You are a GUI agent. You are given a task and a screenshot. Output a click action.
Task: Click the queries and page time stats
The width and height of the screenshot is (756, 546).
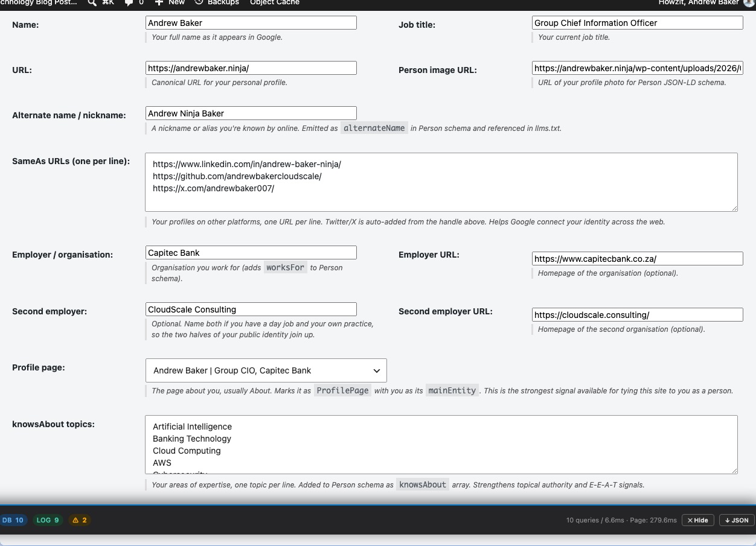(621, 520)
